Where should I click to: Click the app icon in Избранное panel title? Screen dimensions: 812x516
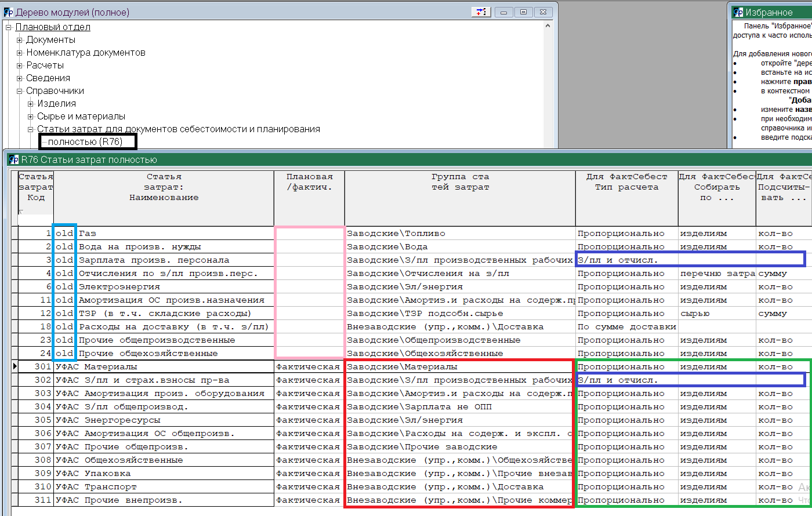(738, 12)
